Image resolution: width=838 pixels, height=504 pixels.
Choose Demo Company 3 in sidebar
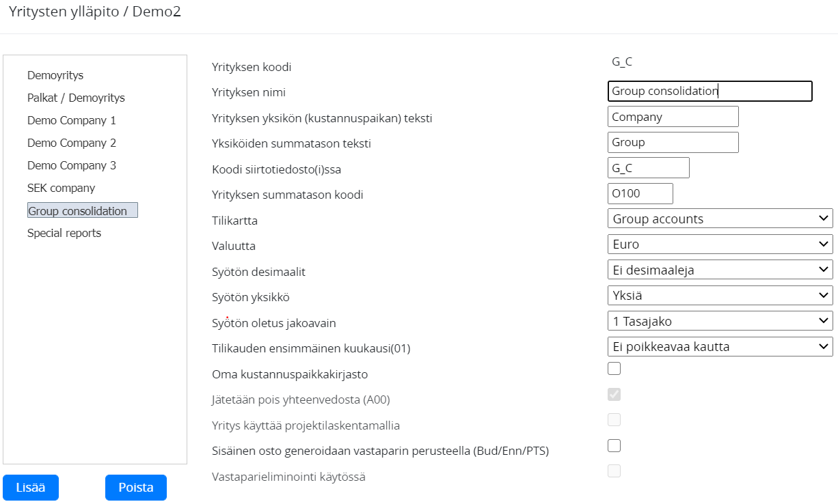(72, 165)
